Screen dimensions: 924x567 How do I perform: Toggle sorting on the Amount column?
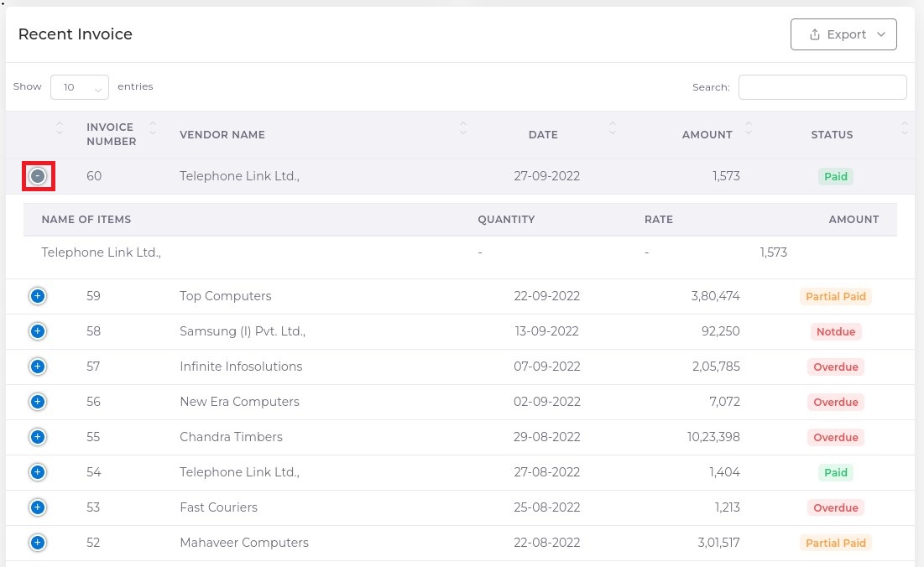747,128
